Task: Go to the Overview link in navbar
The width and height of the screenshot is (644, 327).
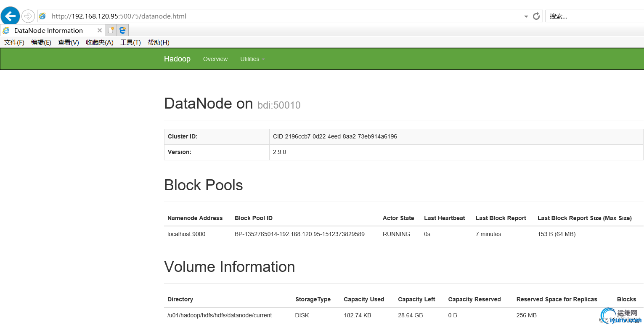Action: coord(215,59)
